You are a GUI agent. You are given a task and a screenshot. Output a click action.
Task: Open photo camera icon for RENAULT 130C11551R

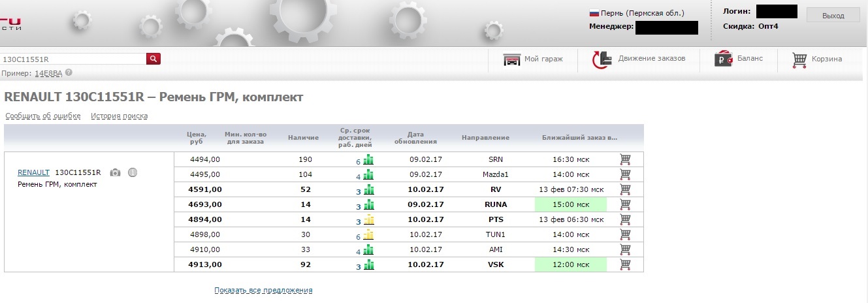pyautogui.click(x=115, y=172)
